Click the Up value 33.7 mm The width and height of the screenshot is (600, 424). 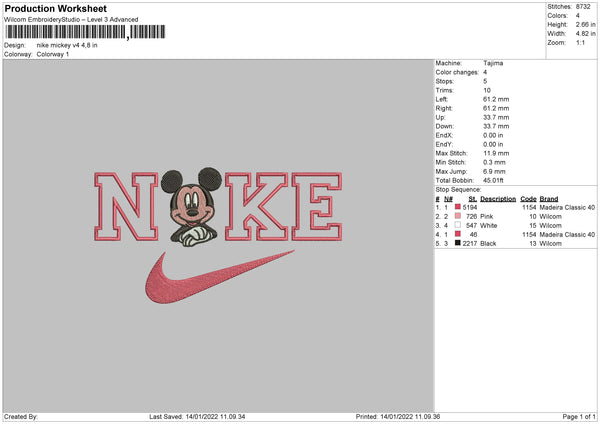pos(496,117)
